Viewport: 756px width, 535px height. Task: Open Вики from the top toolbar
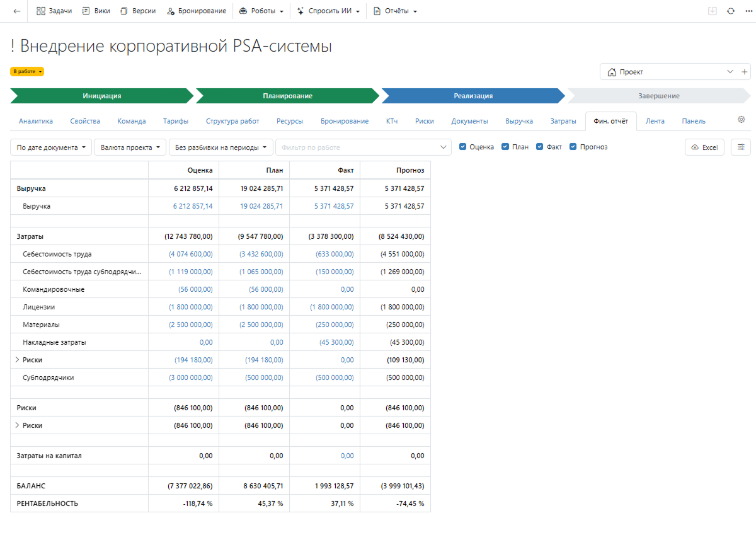pos(96,11)
